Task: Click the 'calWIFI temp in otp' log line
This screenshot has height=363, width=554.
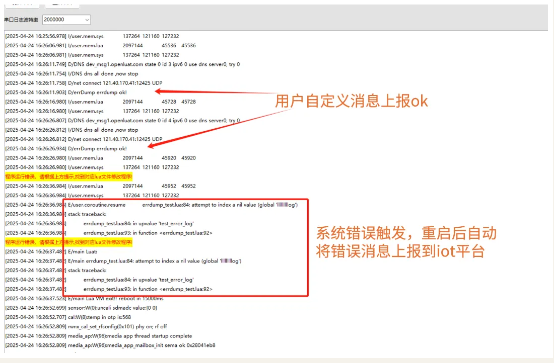Action: (68, 317)
